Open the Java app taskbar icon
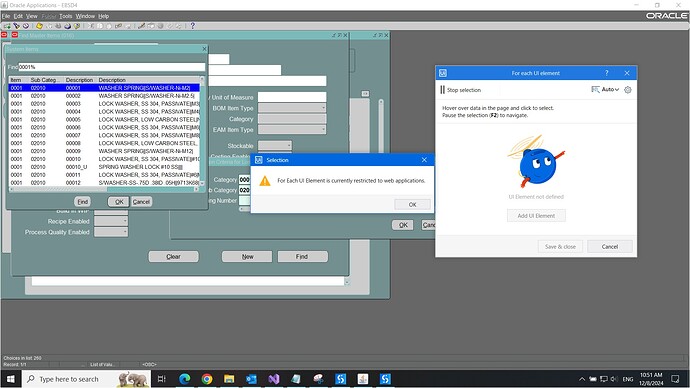This screenshot has width=690, height=388. [x=363, y=379]
